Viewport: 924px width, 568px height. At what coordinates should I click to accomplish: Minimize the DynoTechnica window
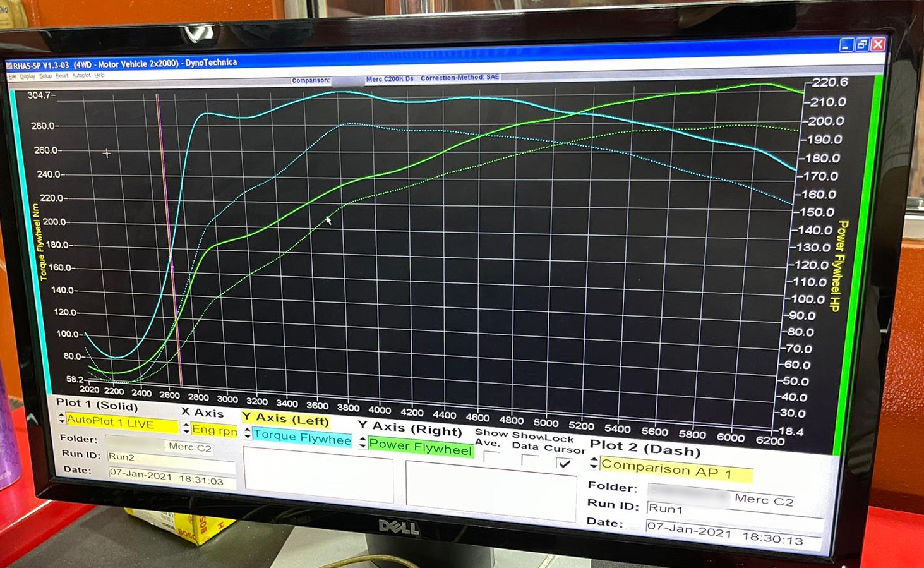(846, 45)
